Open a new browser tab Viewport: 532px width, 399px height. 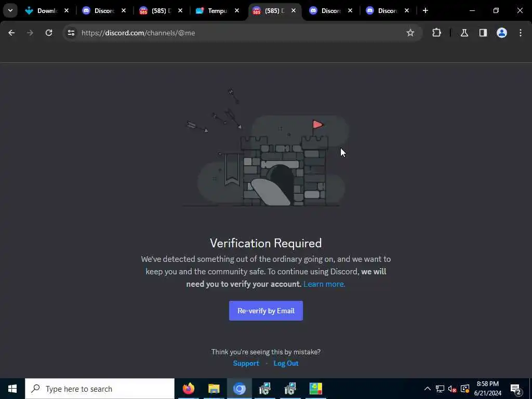point(425,10)
